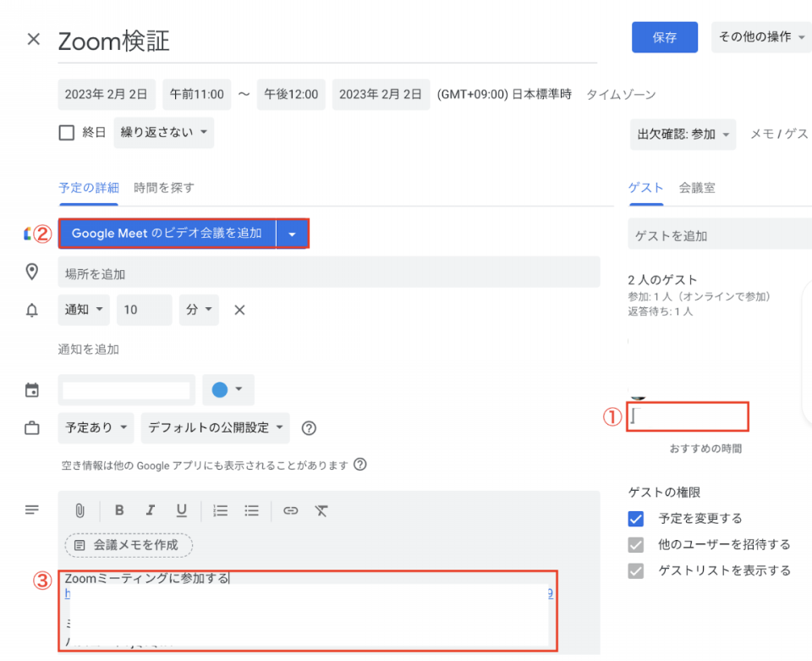Click Zoomミーティングに参加する description text
The width and height of the screenshot is (812, 661).
point(146,578)
